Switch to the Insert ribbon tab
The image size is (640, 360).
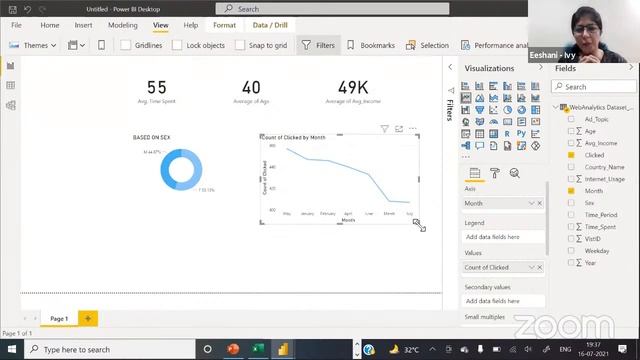click(83, 25)
